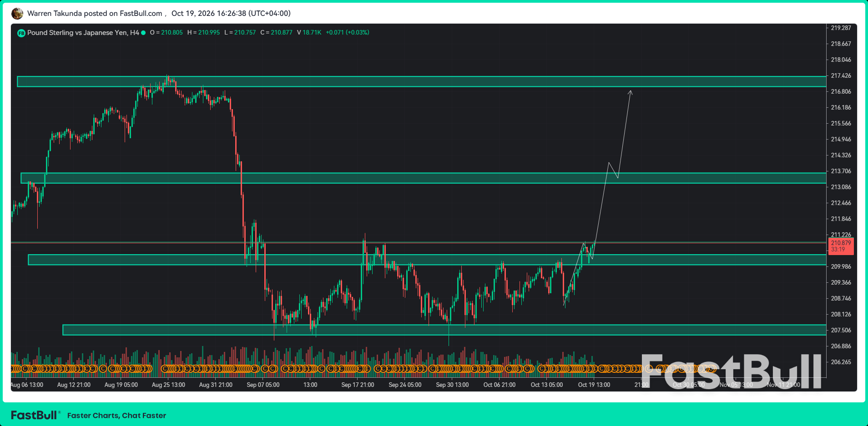
Task: Click Warren Takunda's profile avatar
Action: coord(17,14)
